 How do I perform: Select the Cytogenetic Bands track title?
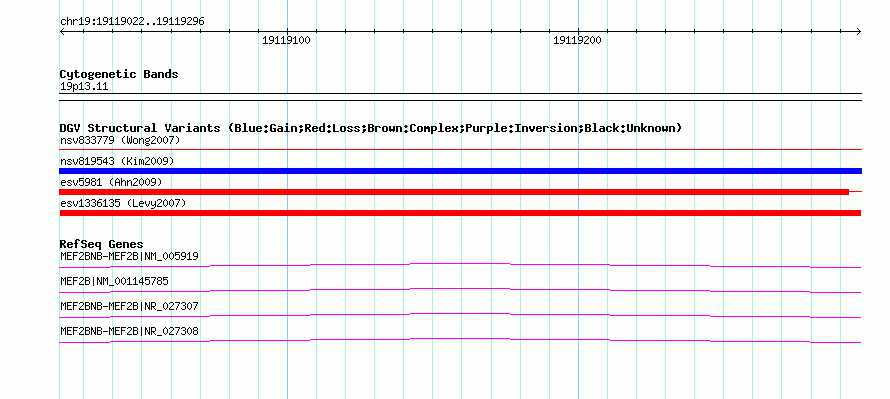click(x=119, y=74)
